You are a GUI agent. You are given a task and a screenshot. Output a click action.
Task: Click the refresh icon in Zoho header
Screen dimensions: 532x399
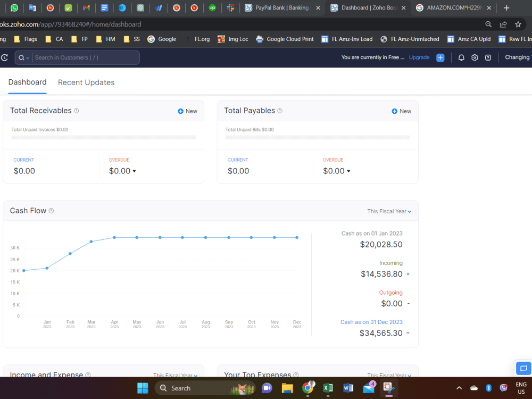click(4, 57)
